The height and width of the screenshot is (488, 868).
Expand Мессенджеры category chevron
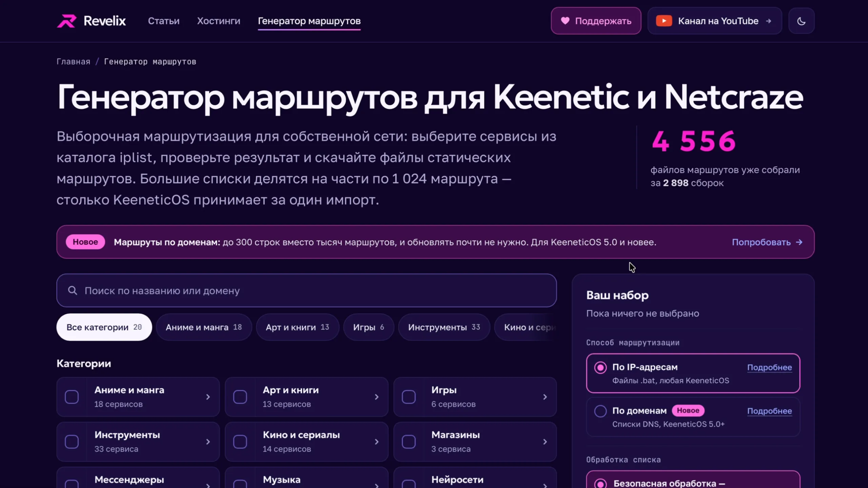(x=208, y=485)
